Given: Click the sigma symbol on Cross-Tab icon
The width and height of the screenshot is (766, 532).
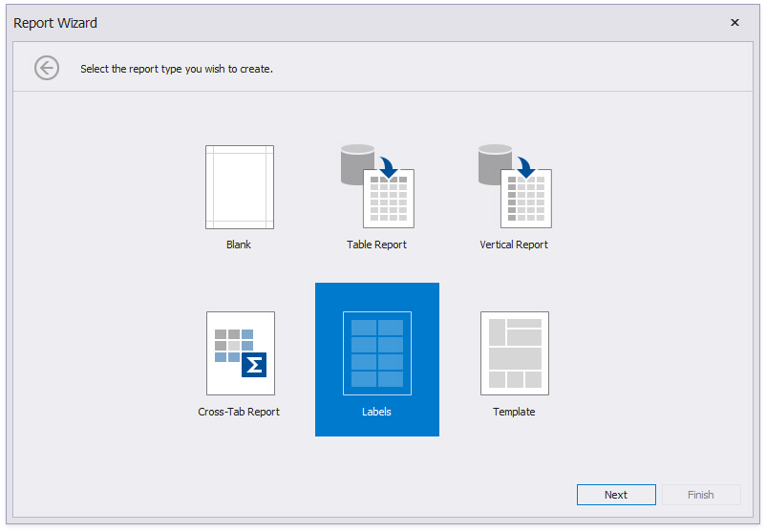Looking at the screenshot, I should pyautogui.click(x=254, y=365).
